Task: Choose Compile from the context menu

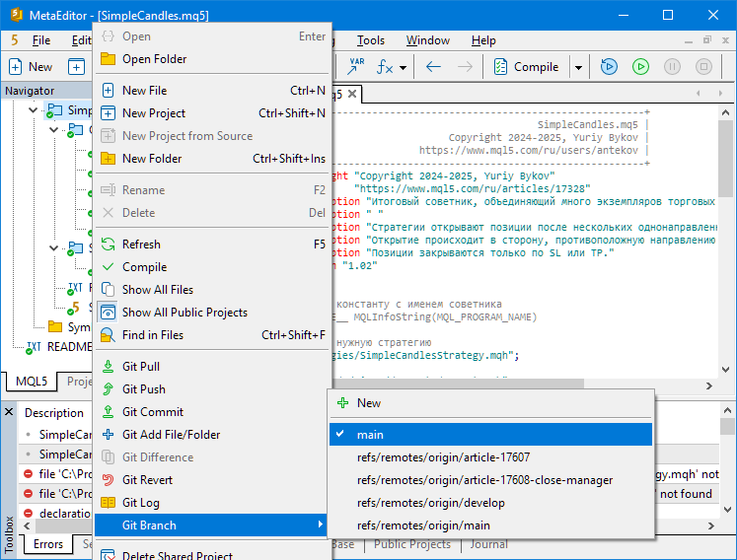Action: pos(212,267)
